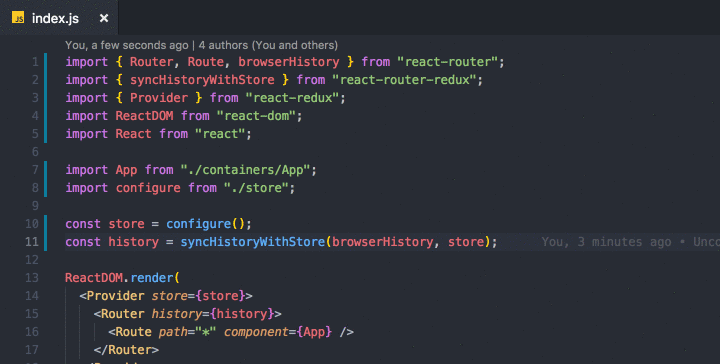
Task: Select the index.js editor tab
Action: (x=59, y=18)
